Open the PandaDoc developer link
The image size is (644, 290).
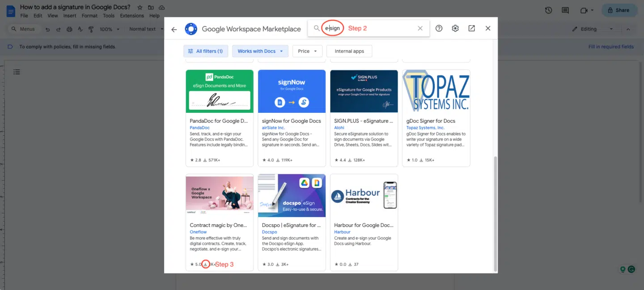point(199,128)
